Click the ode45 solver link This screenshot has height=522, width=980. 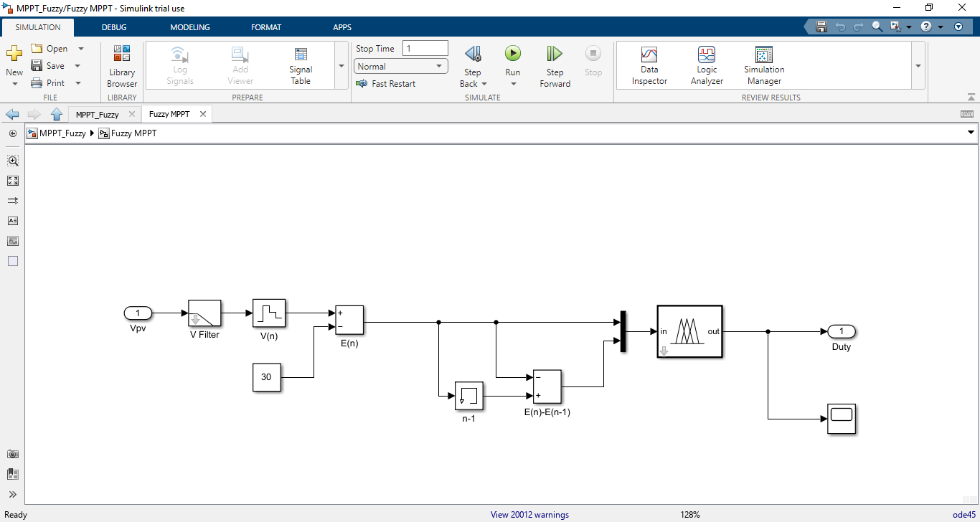[964, 515]
